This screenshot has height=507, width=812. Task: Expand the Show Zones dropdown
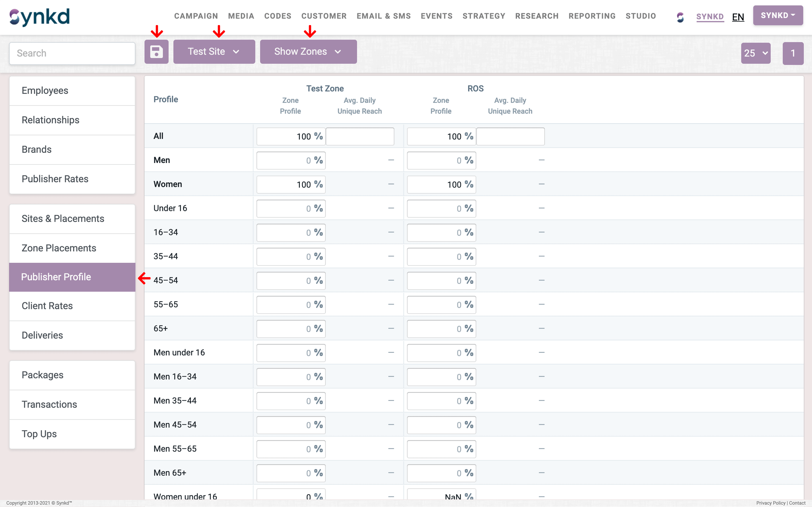tap(308, 52)
